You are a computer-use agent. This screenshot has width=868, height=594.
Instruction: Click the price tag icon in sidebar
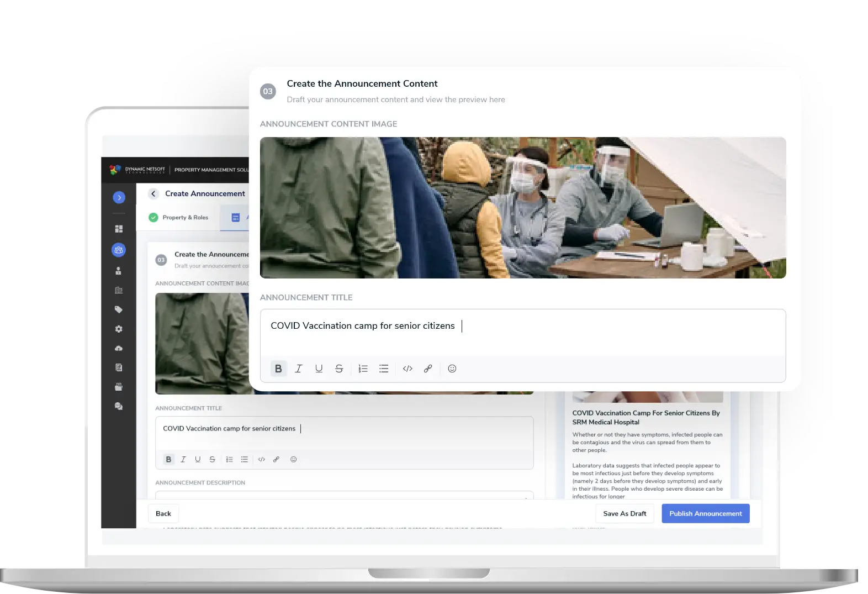[119, 309]
